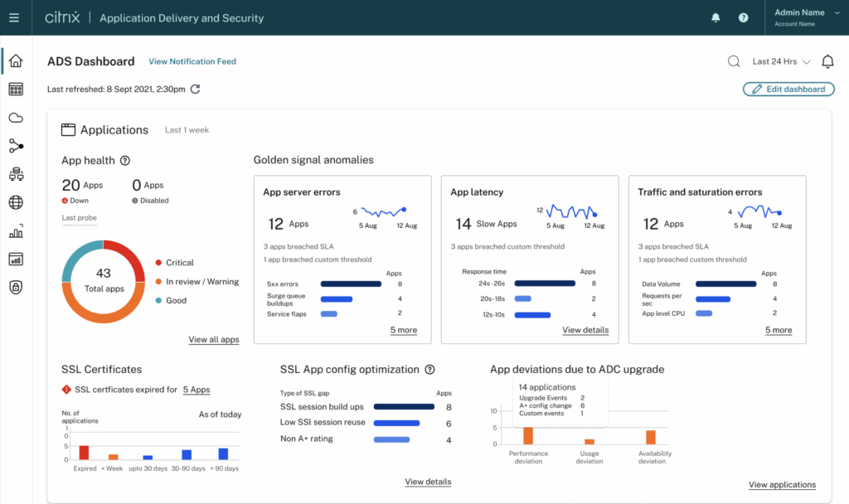Click the 5 Apps expired certificates link

[196, 390]
